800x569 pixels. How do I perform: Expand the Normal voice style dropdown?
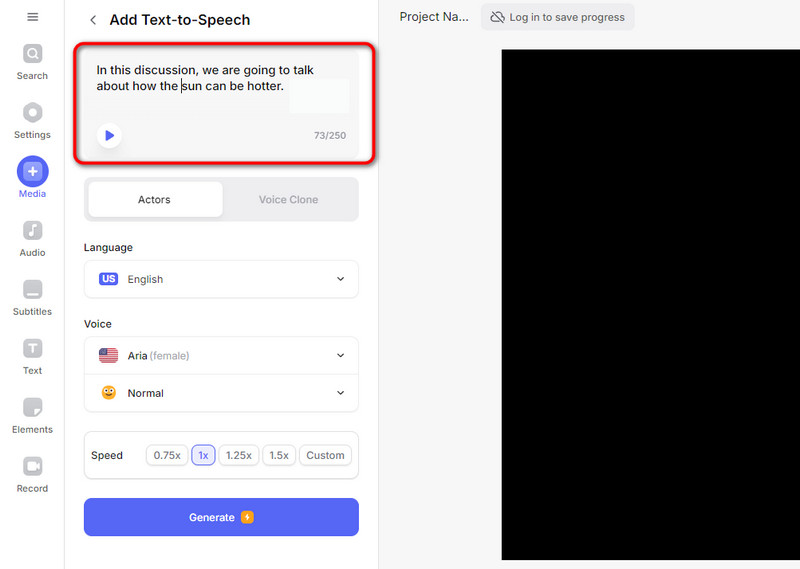click(x=221, y=393)
